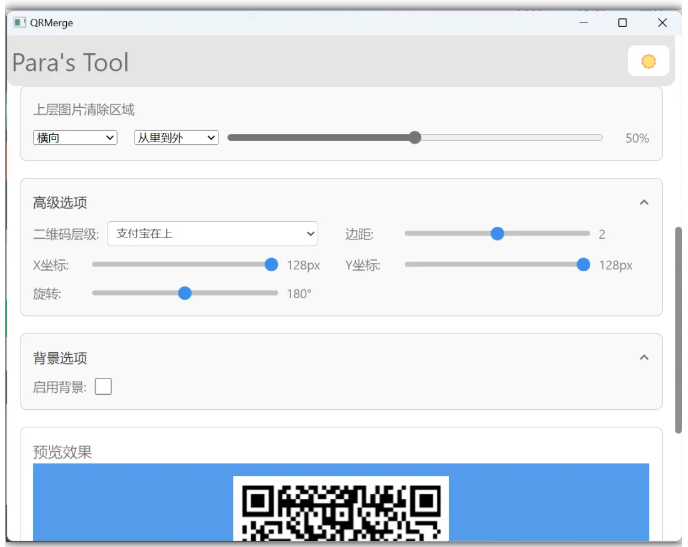Click the QRMerge app icon in title bar
Image resolution: width=688 pixels, height=547 pixels.
(x=19, y=22)
